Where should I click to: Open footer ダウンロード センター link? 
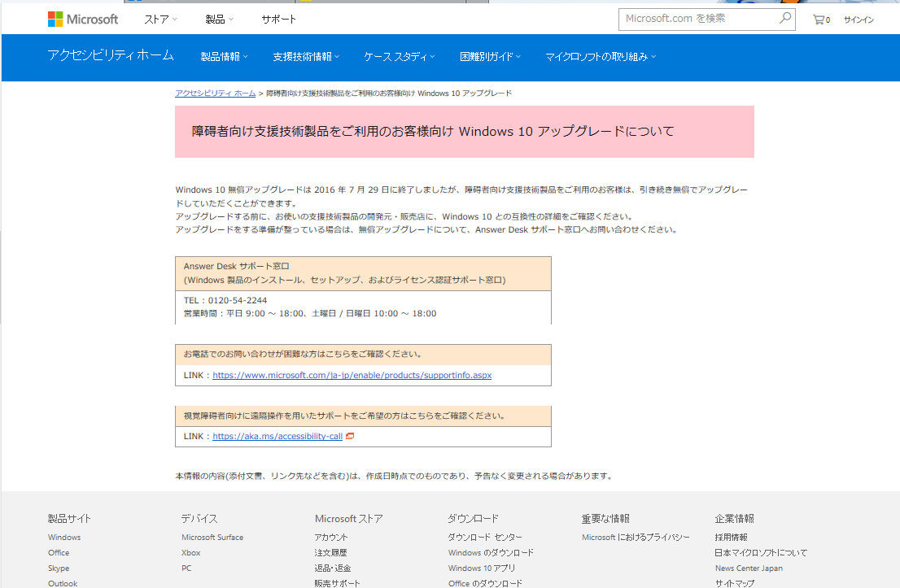pyautogui.click(x=485, y=538)
